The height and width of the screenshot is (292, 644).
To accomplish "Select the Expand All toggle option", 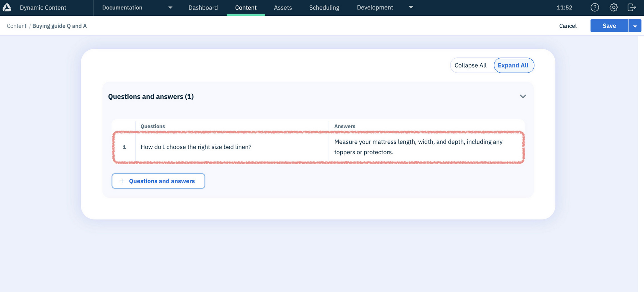I will click(x=513, y=65).
